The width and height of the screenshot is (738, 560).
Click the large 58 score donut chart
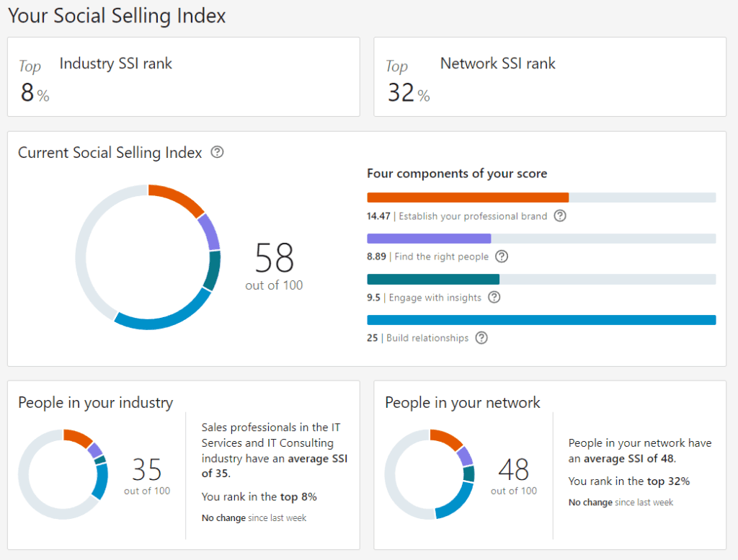[148, 257]
